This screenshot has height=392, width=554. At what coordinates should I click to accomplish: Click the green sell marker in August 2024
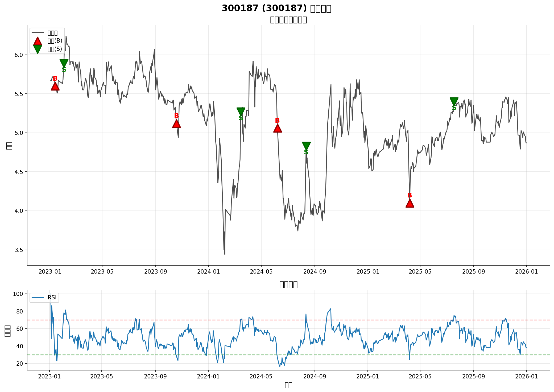click(x=306, y=146)
